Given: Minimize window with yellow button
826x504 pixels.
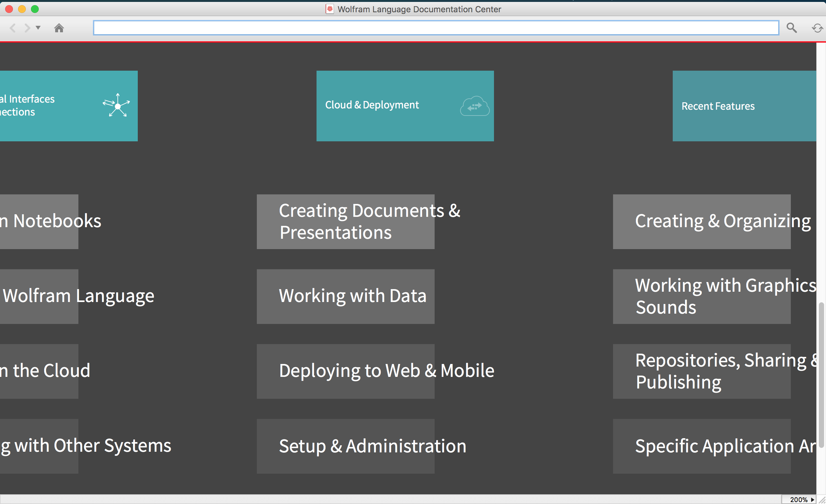Looking at the screenshot, I should 22,9.
